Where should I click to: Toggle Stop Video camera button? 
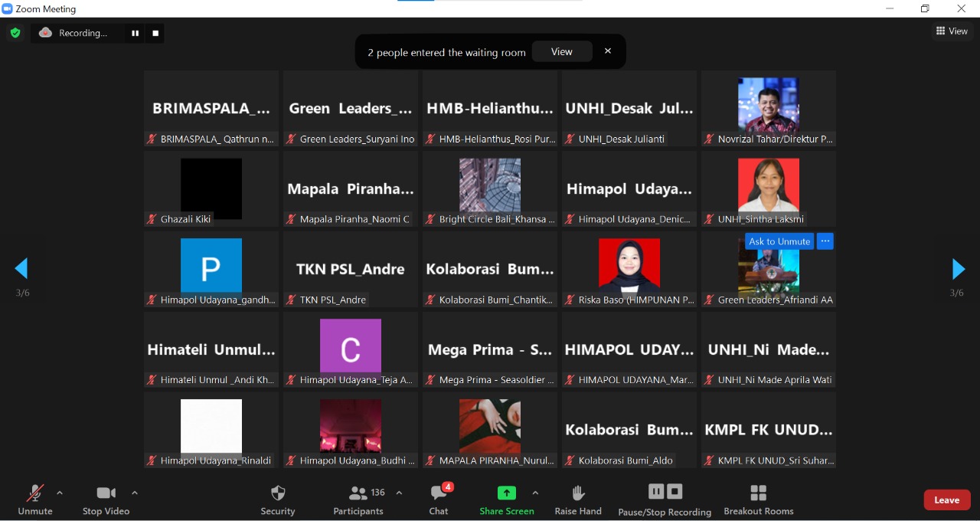point(106,500)
